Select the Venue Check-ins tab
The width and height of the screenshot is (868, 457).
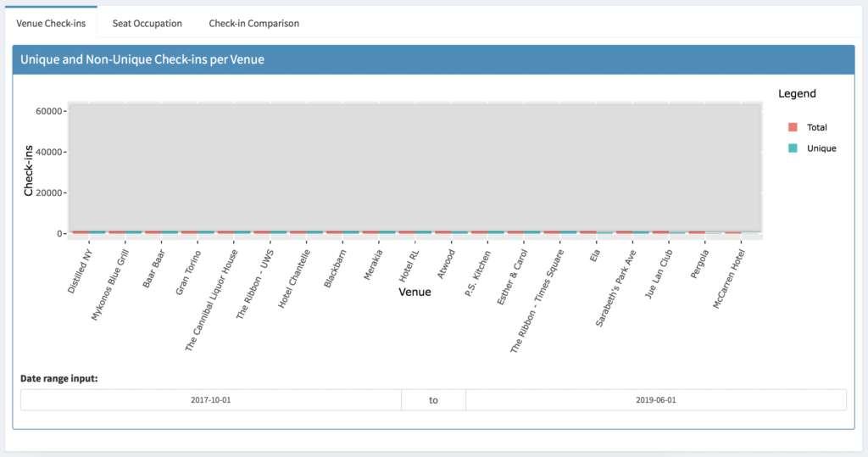[x=51, y=23]
